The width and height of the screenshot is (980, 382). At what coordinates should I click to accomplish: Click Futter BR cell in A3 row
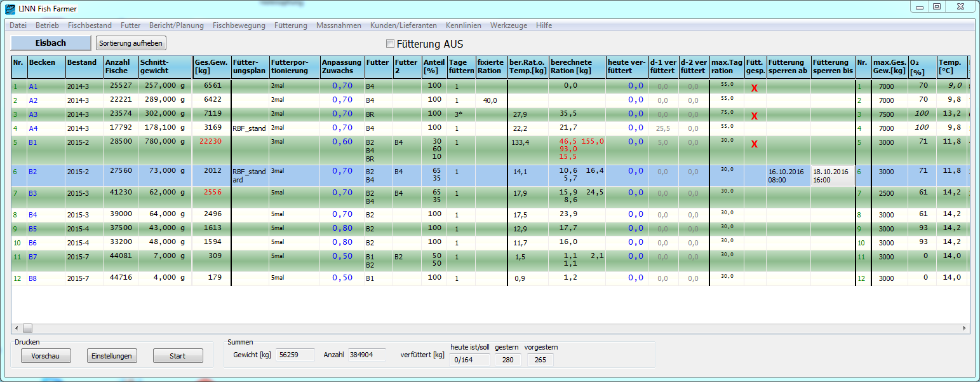379,114
